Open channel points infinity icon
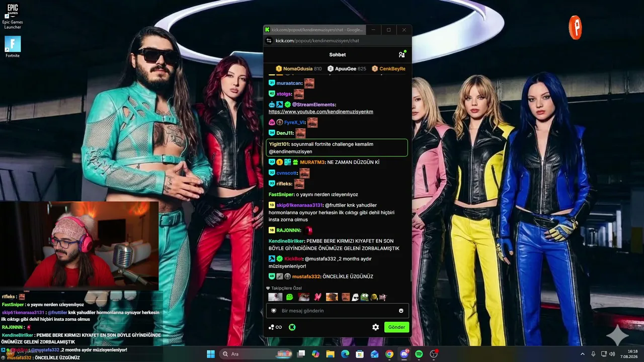The height and width of the screenshot is (362, 644). pyautogui.click(x=275, y=327)
